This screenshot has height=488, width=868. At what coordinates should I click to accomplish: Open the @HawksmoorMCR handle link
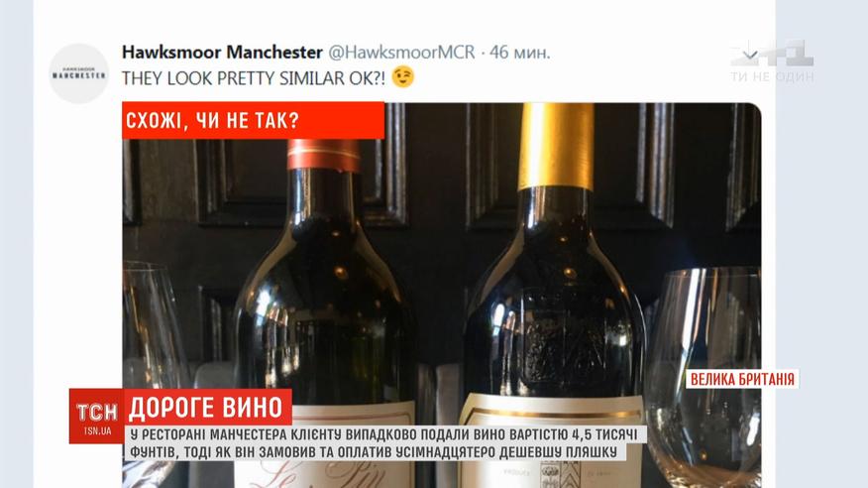401,52
